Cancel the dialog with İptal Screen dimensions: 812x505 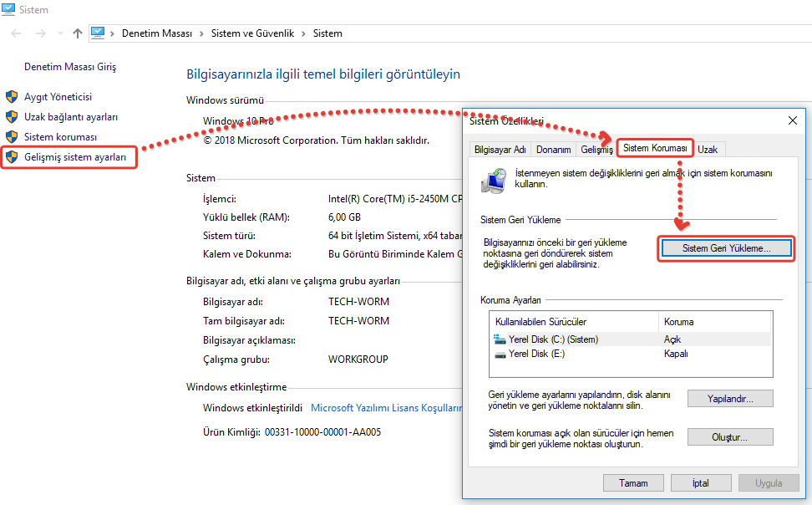click(x=701, y=483)
